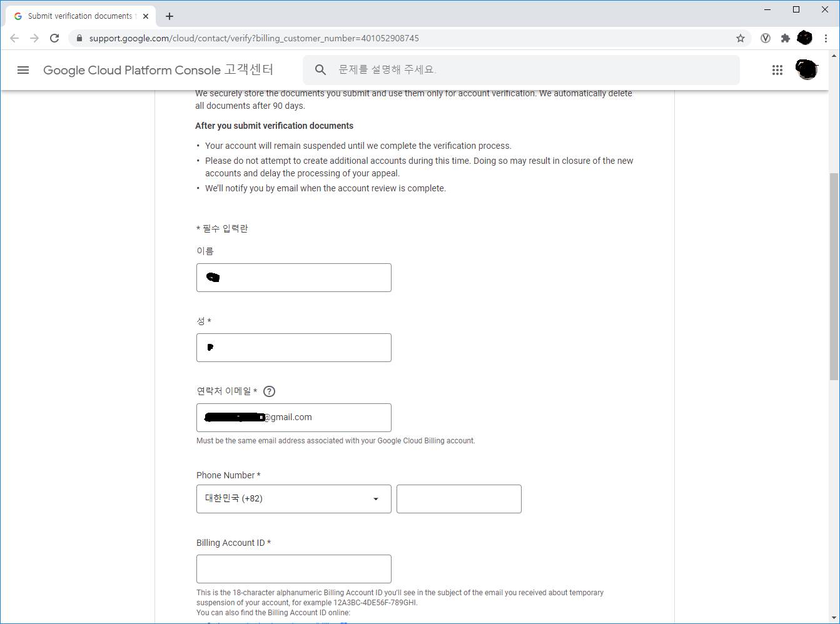Open the hamburger main menu

[x=23, y=70]
